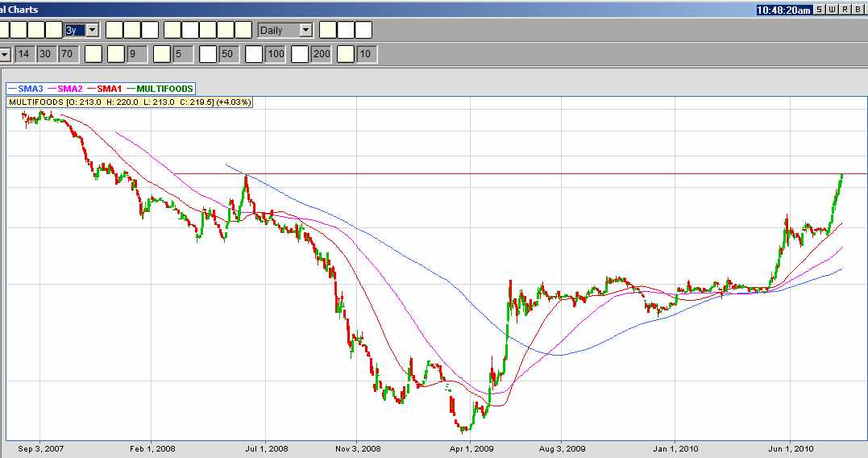Toggle the checkbox beside the 50 period field
The width and height of the screenshot is (868, 458).
(x=208, y=55)
